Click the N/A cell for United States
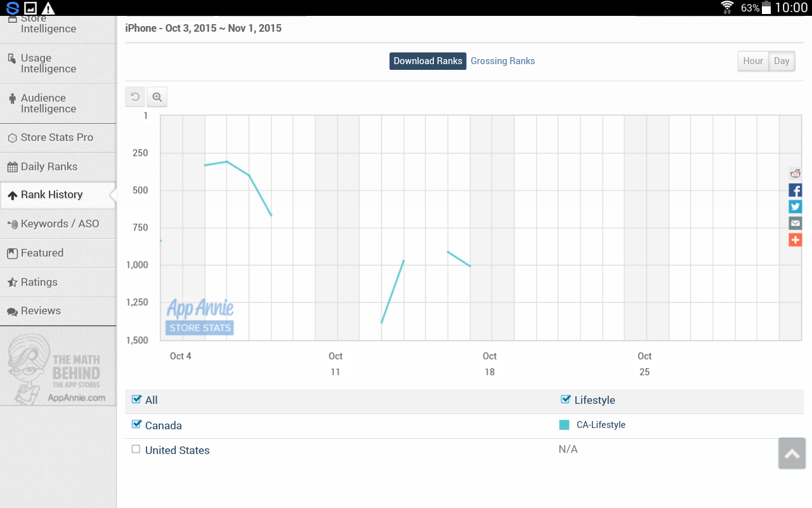Viewport: 812px width, 508px height. pos(568,450)
